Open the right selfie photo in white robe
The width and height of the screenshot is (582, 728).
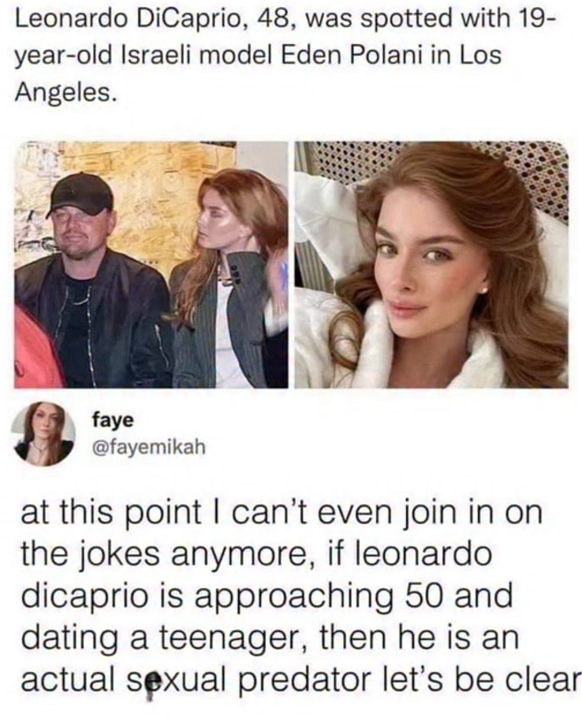431,265
